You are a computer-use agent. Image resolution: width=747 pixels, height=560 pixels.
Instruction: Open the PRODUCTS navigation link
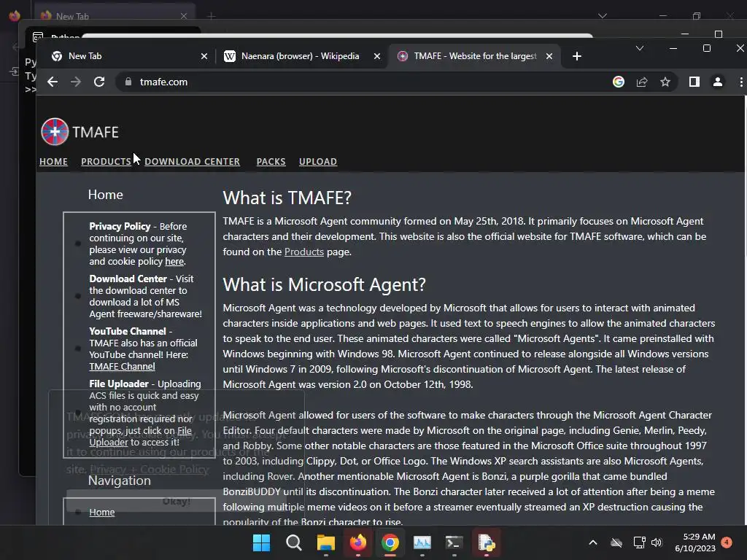pos(106,161)
